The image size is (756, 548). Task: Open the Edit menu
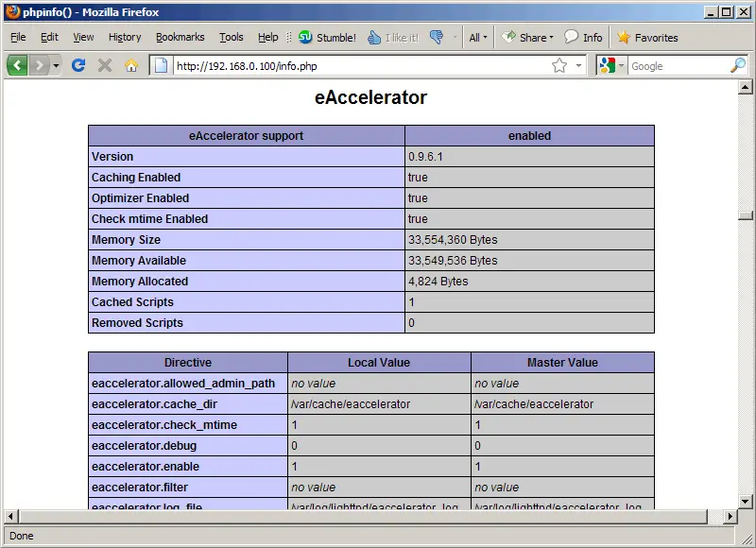[x=49, y=37]
